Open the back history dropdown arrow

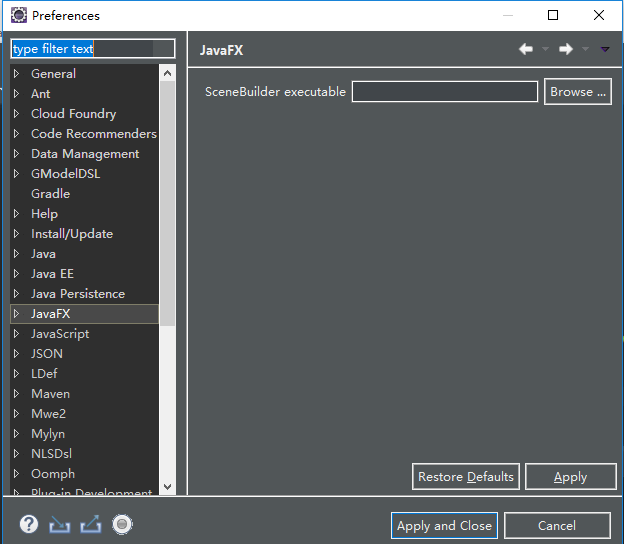tap(546, 49)
